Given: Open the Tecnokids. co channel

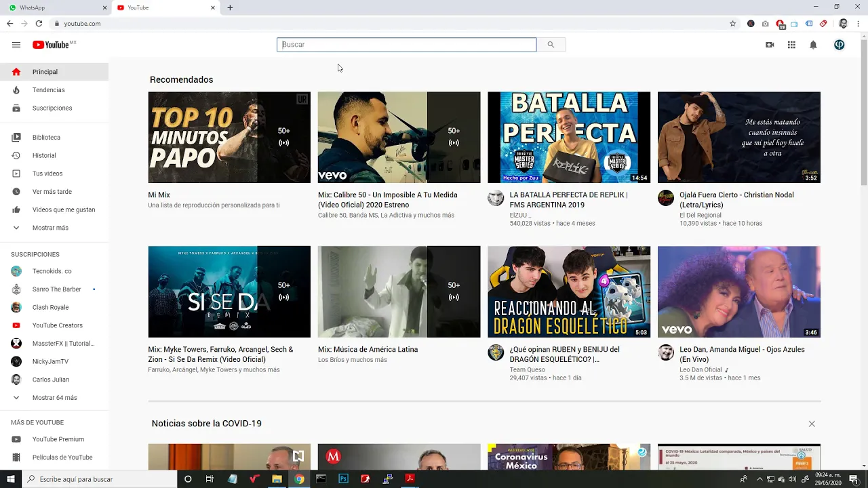Looking at the screenshot, I should 54,271.
